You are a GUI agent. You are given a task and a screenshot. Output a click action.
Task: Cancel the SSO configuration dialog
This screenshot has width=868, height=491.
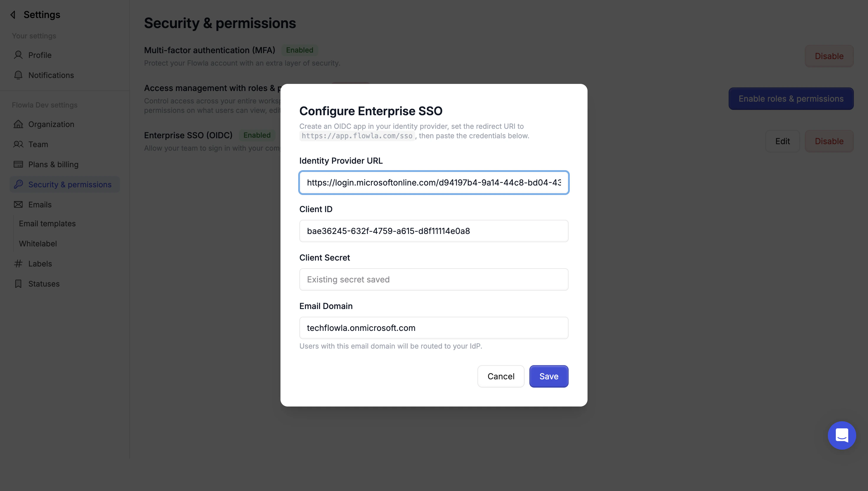pos(501,376)
